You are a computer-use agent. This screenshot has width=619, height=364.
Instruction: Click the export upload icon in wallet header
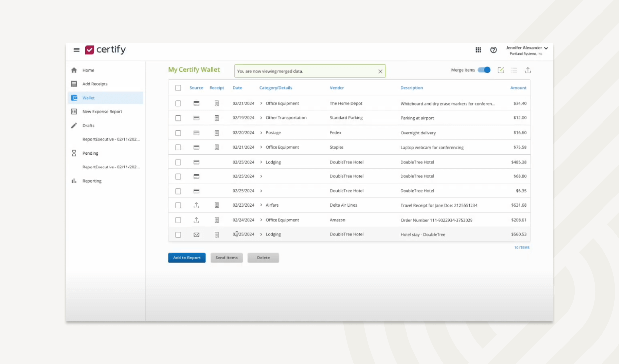tap(528, 70)
